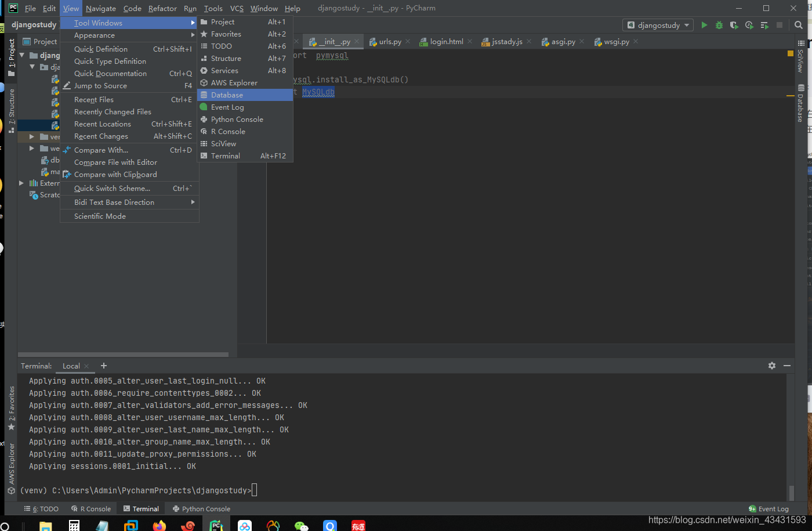Select AWS Explorer menu entry
This screenshot has height=531, width=812.
coord(245,82)
